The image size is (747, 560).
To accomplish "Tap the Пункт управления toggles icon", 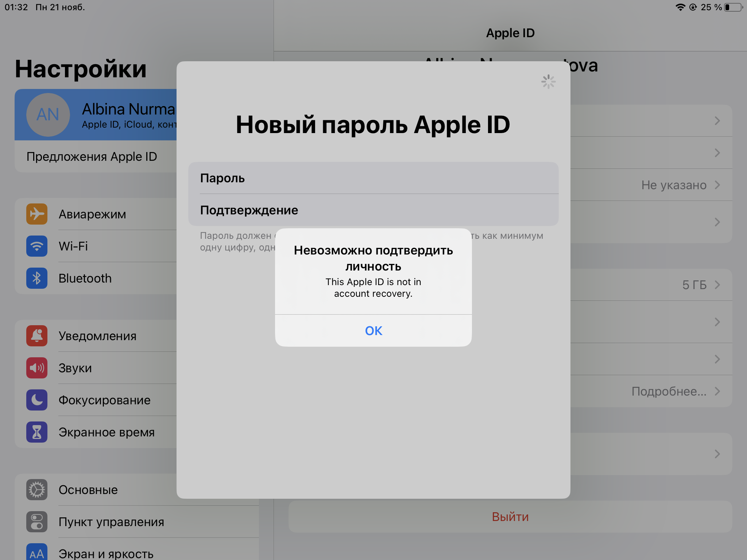I will point(37,522).
